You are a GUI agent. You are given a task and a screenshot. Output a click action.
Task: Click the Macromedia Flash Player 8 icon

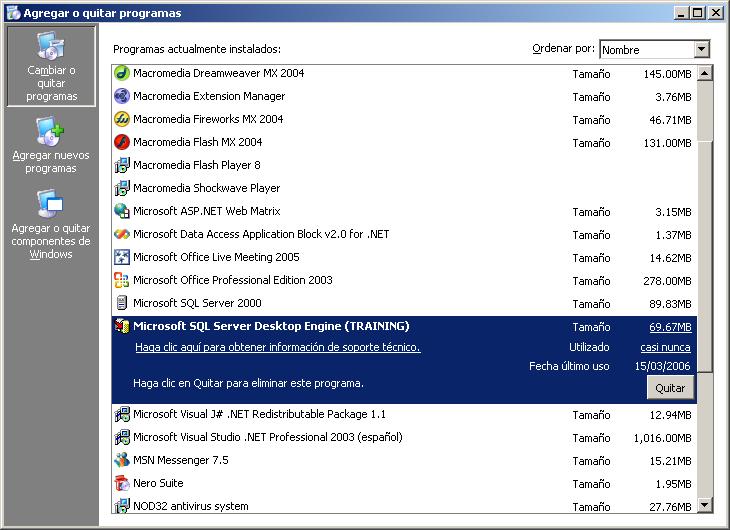[x=122, y=165]
